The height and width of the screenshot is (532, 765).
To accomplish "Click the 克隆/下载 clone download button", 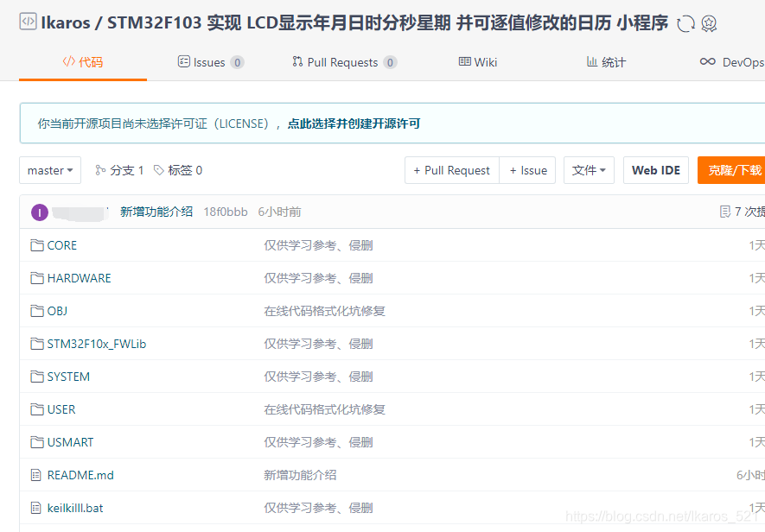I will pos(731,170).
